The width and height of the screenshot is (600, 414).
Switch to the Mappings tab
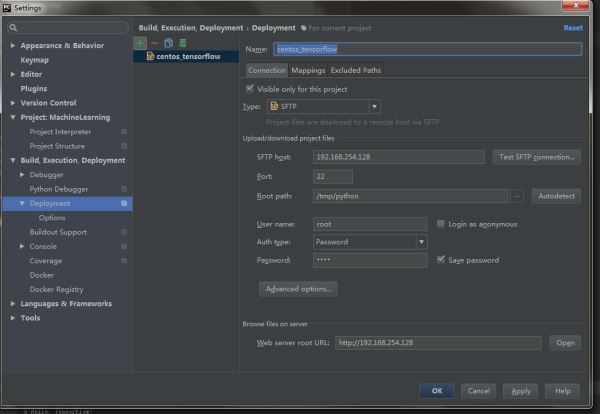pyautogui.click(x=308, y=70)
